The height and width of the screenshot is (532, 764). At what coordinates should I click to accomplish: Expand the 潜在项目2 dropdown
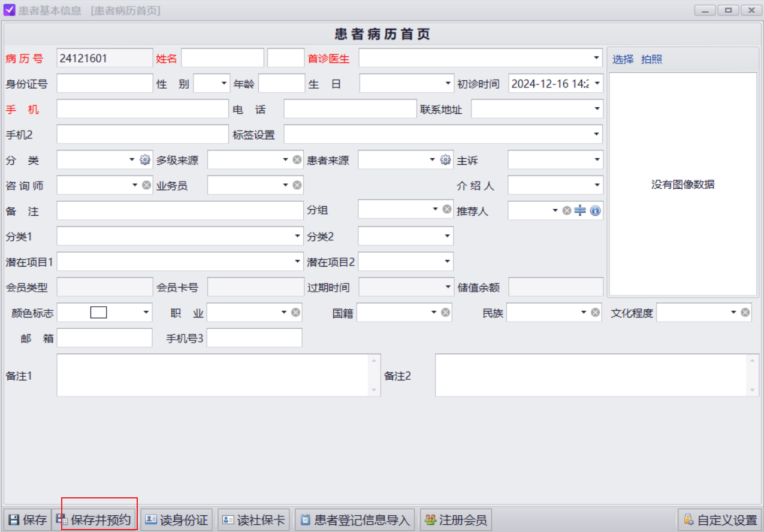click(x=448, y=262)
